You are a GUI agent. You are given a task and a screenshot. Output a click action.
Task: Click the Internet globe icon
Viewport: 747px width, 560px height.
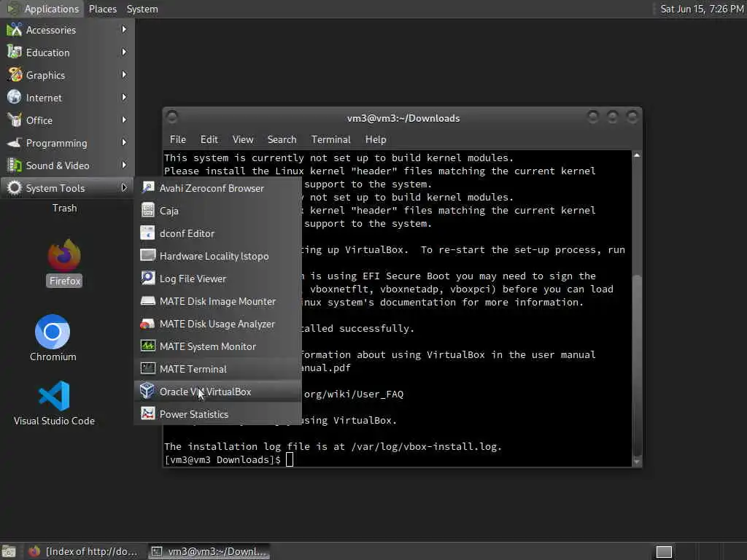tap(15, 98)
